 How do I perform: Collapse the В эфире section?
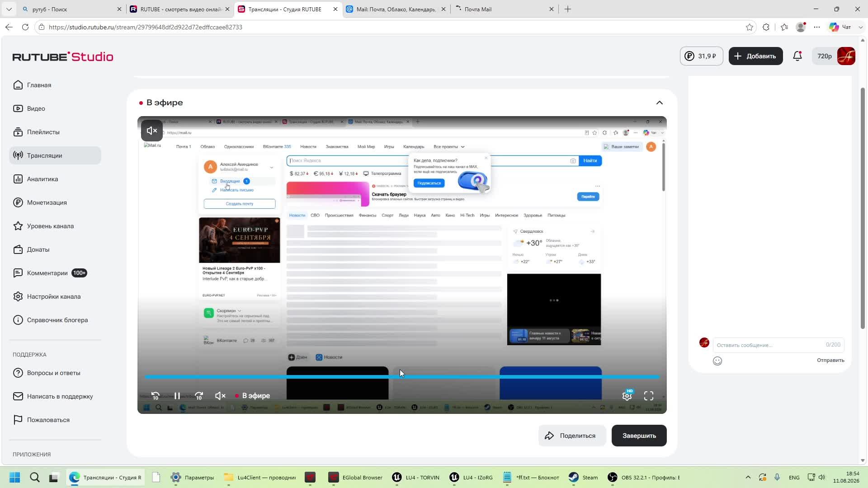pos(660,103)
